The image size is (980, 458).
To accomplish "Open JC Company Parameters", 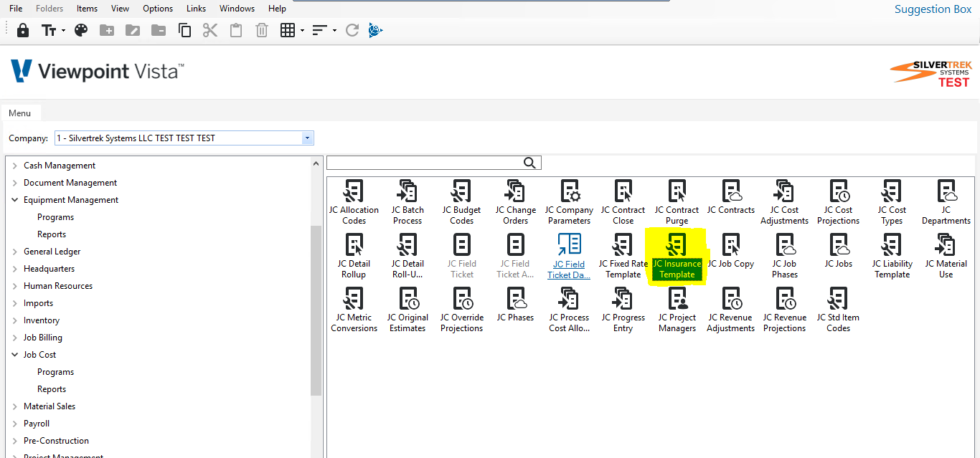I will (569, 202).
